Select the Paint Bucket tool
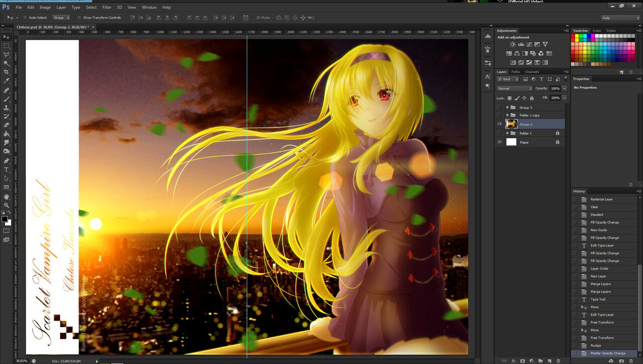 pos(7,134)
